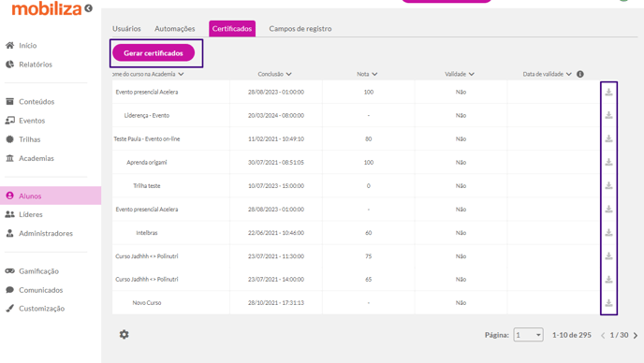This screenshot has width=644, height=363.
Task: Open Eventos from sidebar
Action: 32,121
